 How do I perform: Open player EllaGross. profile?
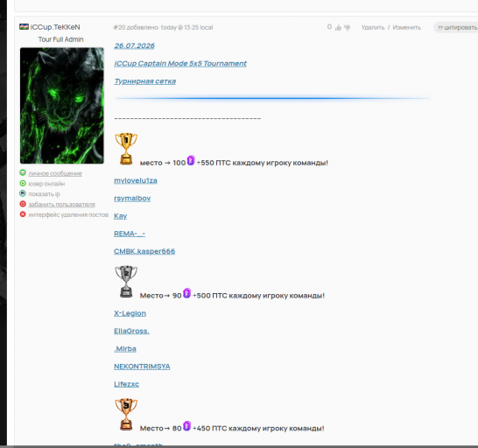coord(131,331)
